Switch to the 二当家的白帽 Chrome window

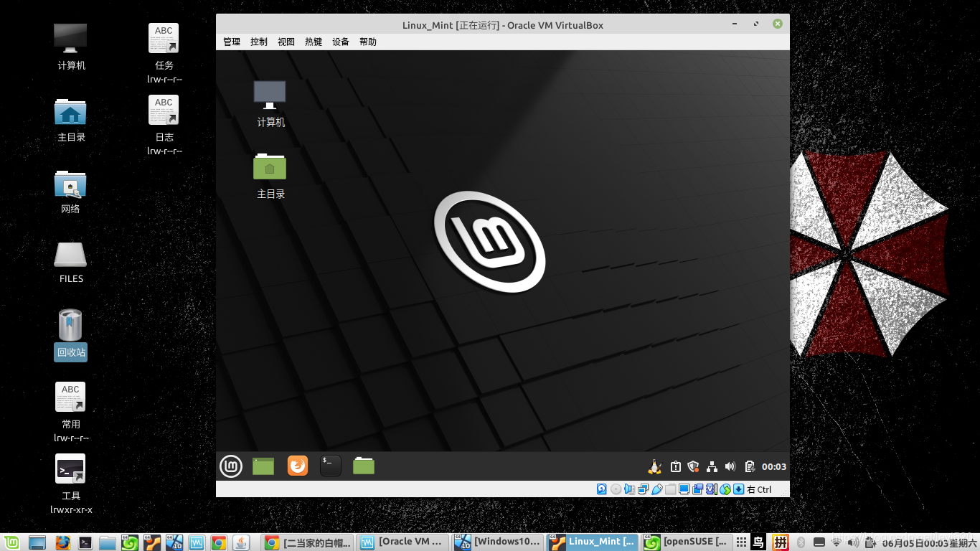coord(308,542)
